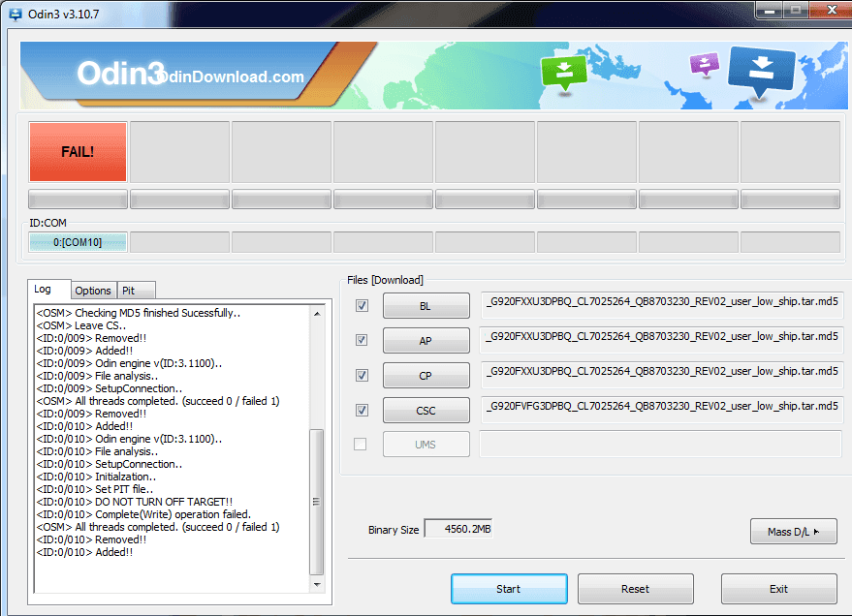Click the progress bar under the FAIL! box
852x616 pixels.
78,200
